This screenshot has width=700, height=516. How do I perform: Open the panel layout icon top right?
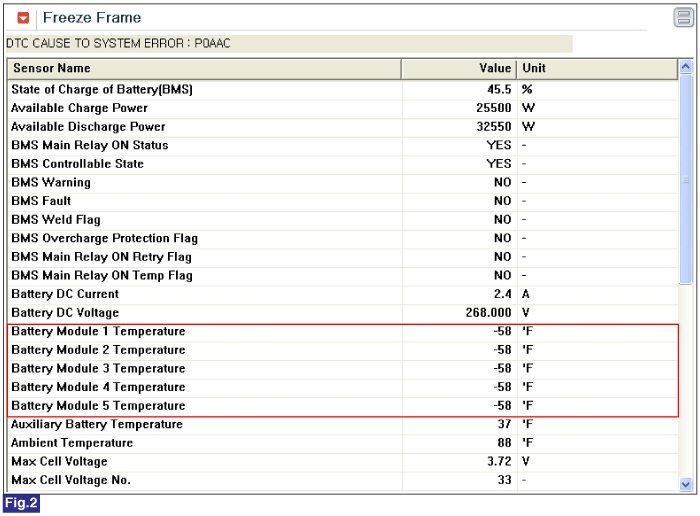(683, 18)
